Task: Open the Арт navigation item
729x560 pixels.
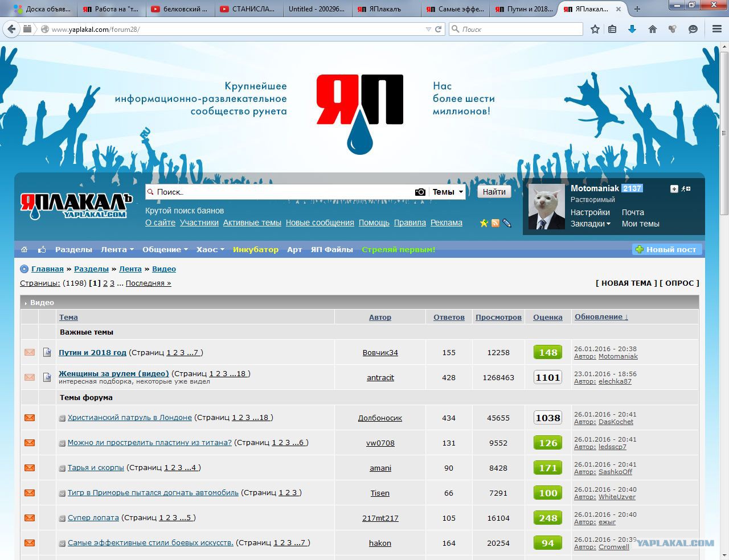Action: coord(294,249)
